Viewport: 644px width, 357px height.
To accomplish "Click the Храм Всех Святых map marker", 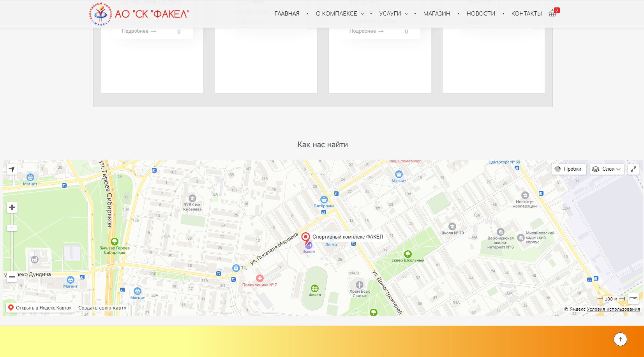I will click(x=359, y=285).
